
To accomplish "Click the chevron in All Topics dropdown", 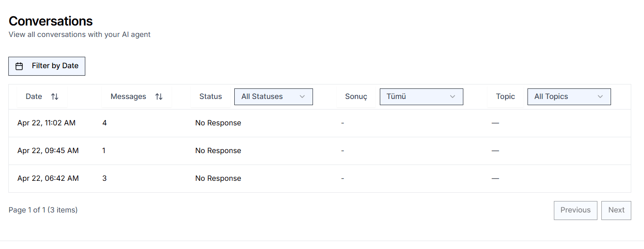I will tap(600, 97).
